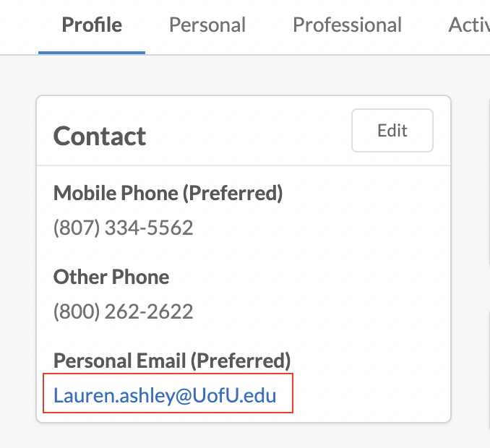Screen dimensions: 490x448
Task: Open the Lauren.ashley@UofU.edu email link
Action: pos(165,395)
